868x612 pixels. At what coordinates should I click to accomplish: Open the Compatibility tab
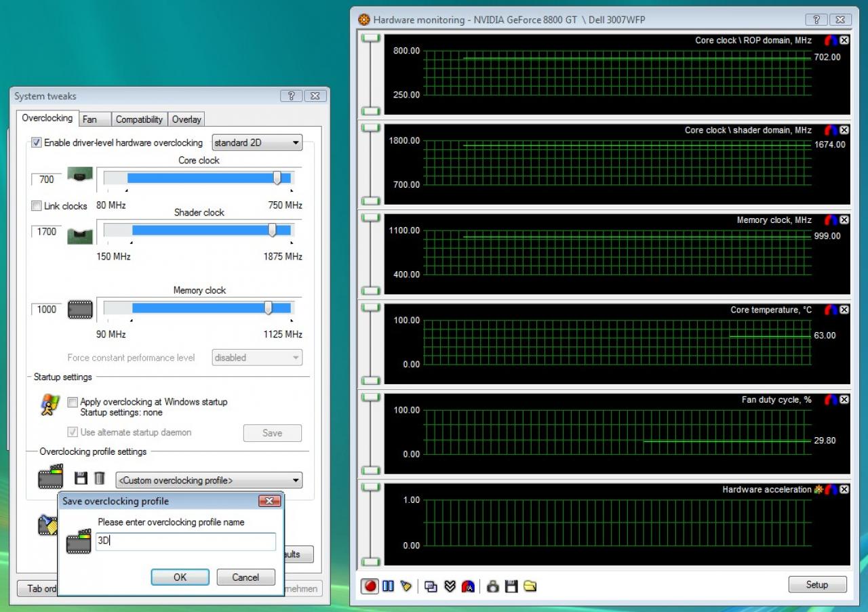139,119
